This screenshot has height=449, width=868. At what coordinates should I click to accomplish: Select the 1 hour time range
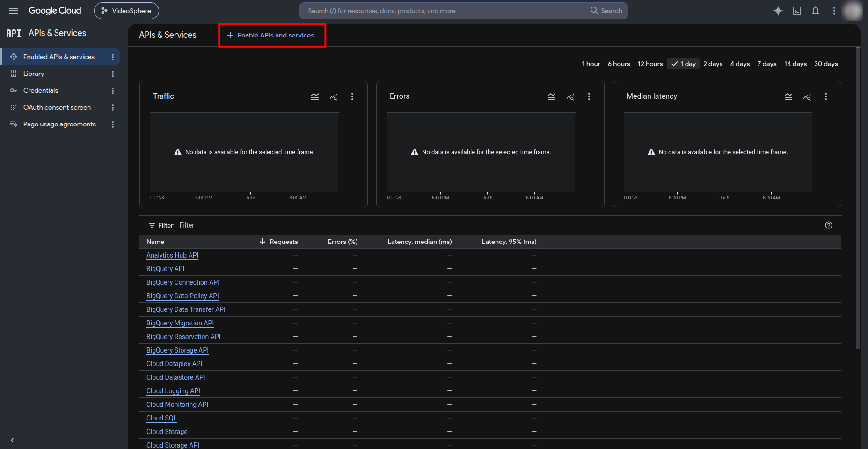[591, 64]
